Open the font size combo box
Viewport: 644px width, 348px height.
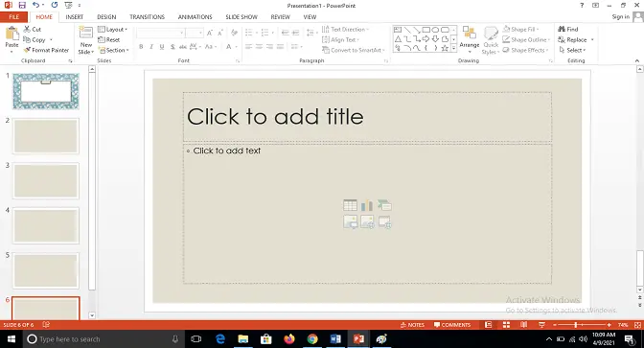[195, 33]
